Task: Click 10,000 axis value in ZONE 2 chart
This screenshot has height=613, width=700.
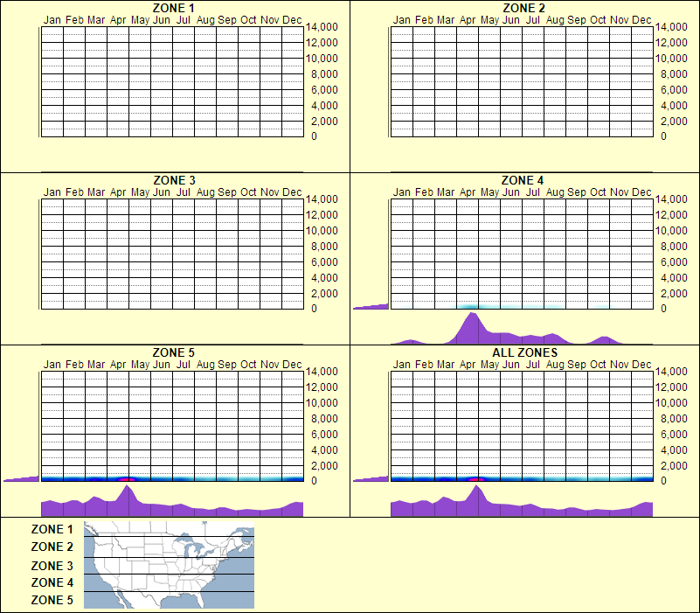Action: coord(671,58)
